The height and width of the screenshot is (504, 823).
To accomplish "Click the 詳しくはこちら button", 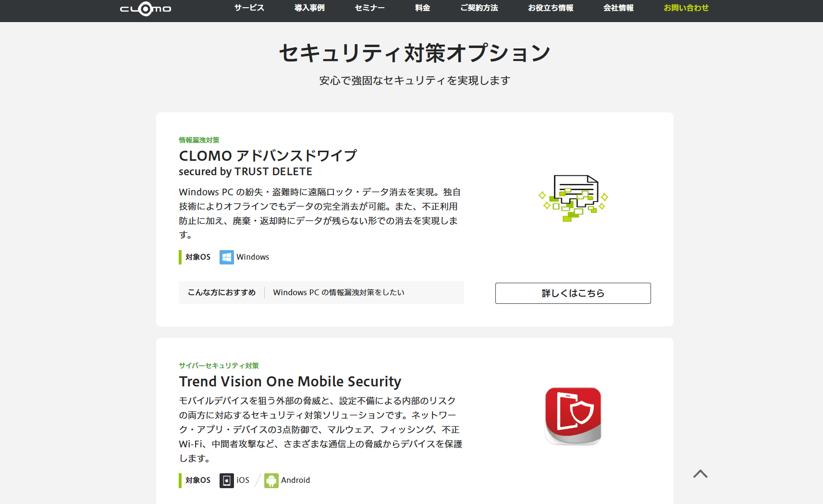I will (573, 293).
